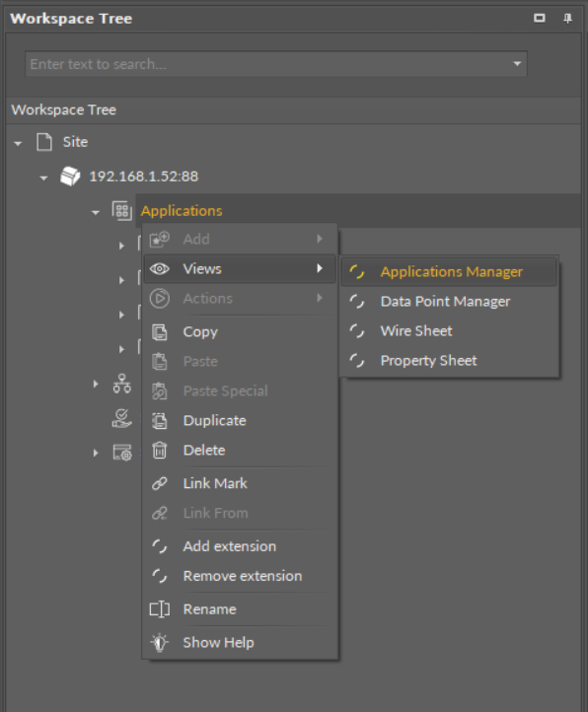Pin the Workspace Tree panel
The height and width of the screenshot is (712, 588).
click(x=567, y=18)
